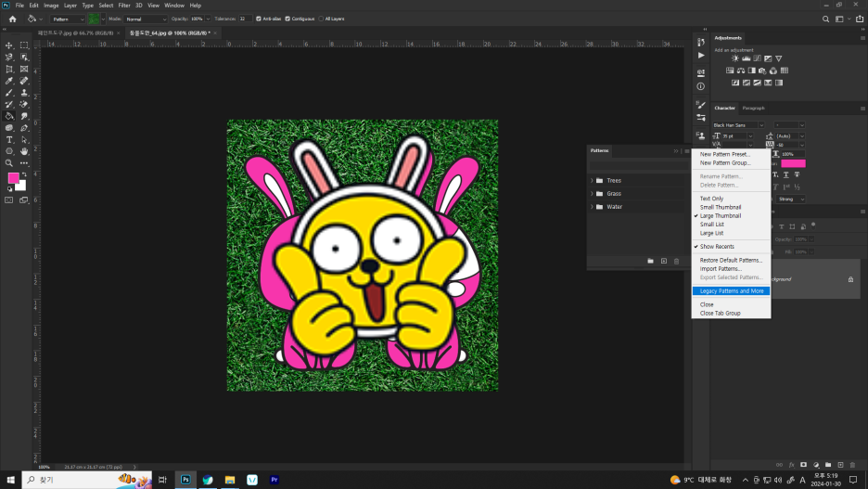The height and width of the screenshot is (489, 868).
Task: Enable the All Layers checkbox
Action: (x=321, y=19)
